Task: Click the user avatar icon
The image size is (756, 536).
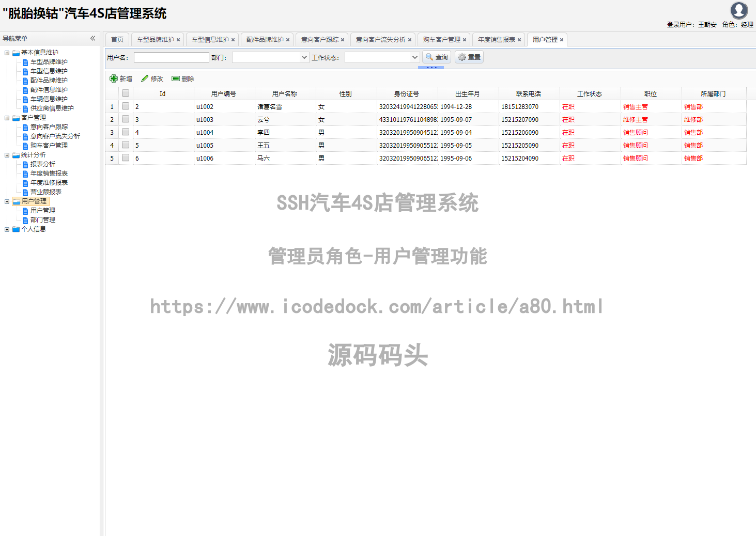Action: (x=739, y=10)
